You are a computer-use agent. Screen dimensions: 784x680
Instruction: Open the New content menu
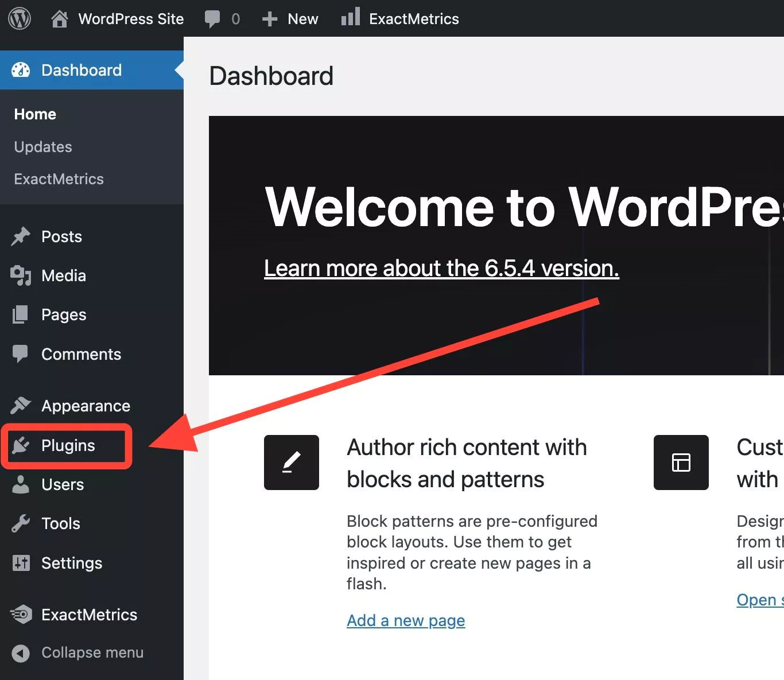click(x=302, y=19)
